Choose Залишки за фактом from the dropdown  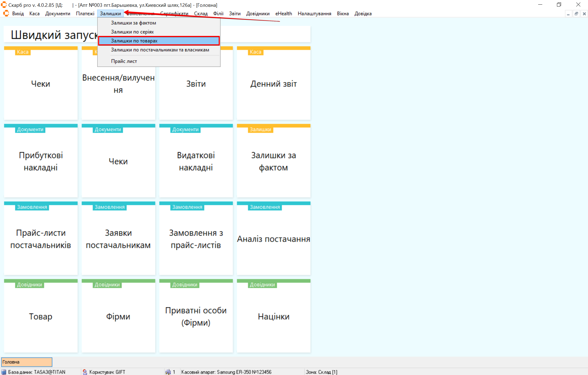point(133,23)
